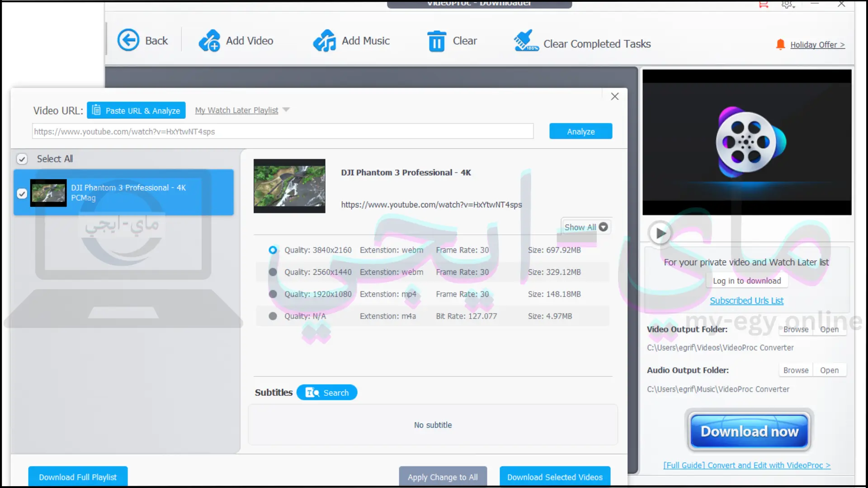Viewport: 868px width, 488px height.
Task: Click the DJI Phantom 3 video thumbnail
Action: click(48, 192)
